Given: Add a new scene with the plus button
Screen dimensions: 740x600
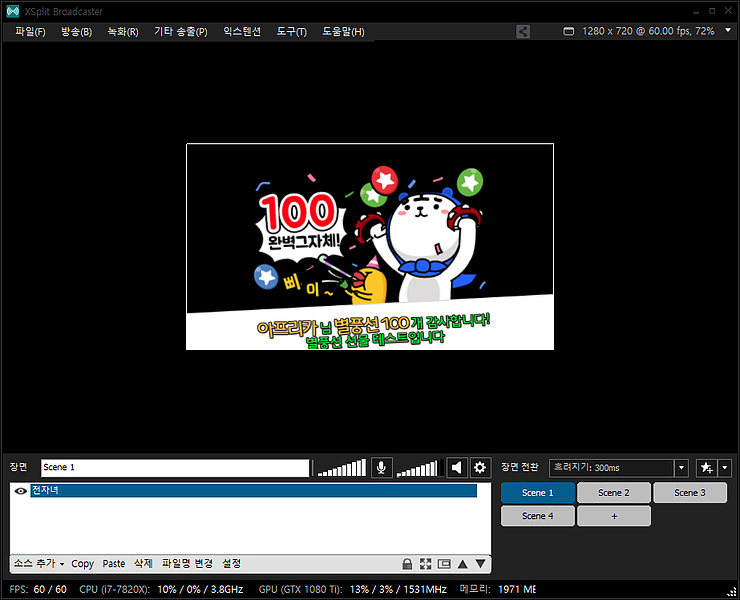Looking at the screenshot, I should (614, 516).
